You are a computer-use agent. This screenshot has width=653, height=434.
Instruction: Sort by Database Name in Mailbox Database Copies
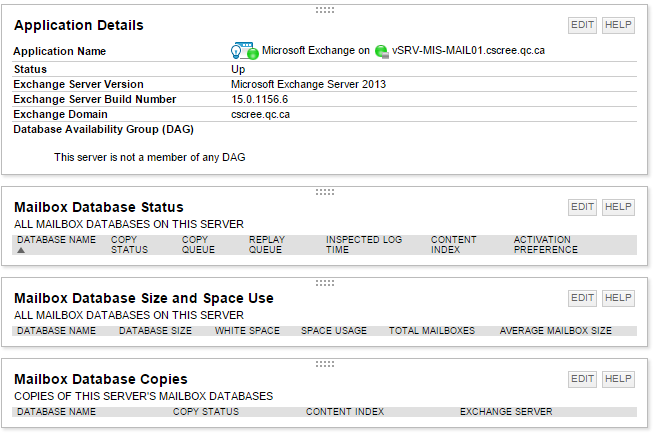pyautogui.click(x=56, y=412)
